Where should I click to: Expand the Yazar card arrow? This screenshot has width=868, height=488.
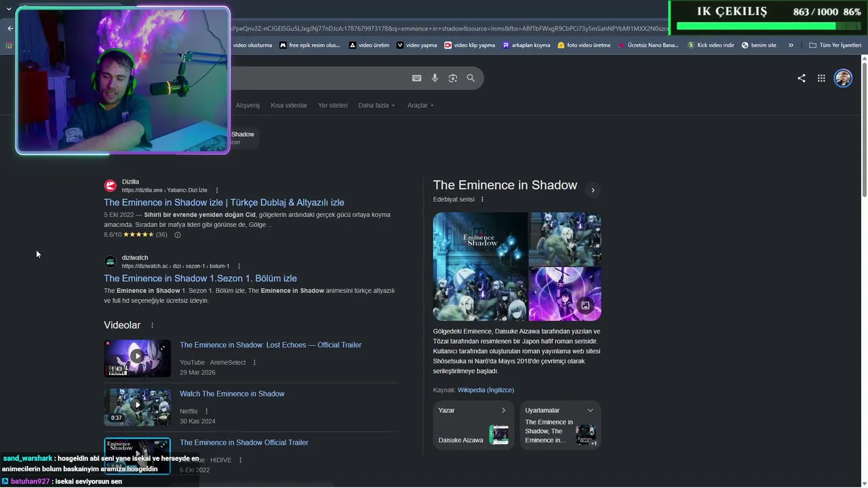[503, 411]
